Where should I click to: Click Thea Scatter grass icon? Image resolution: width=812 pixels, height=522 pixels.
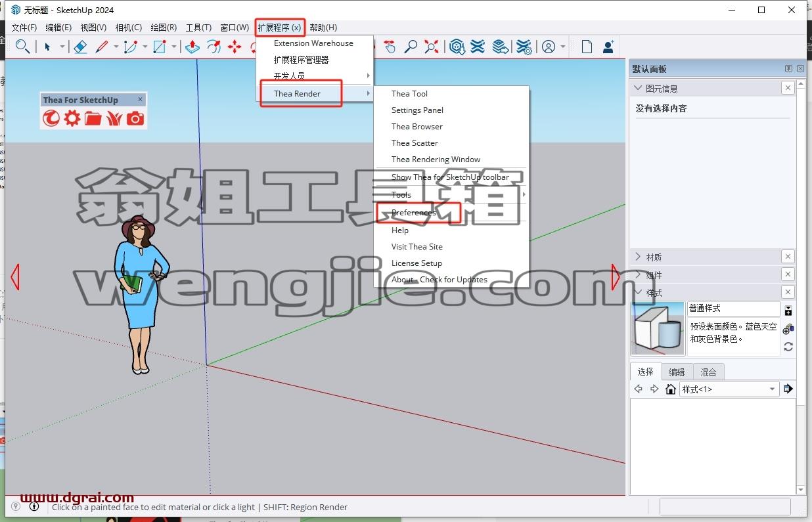pos(114,118)
